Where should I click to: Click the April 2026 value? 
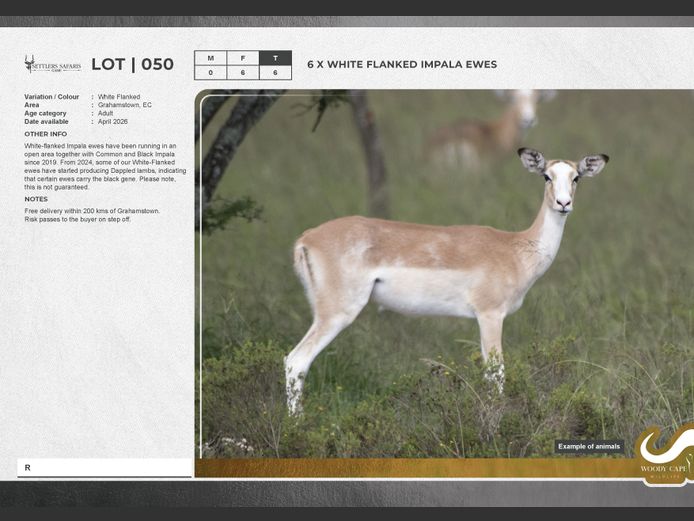tap(112, 121)
